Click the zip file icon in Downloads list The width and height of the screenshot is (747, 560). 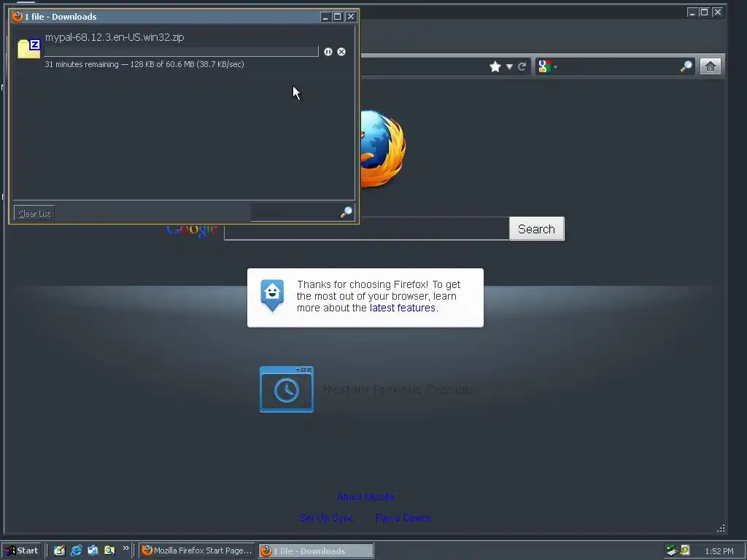coord(29,49)
